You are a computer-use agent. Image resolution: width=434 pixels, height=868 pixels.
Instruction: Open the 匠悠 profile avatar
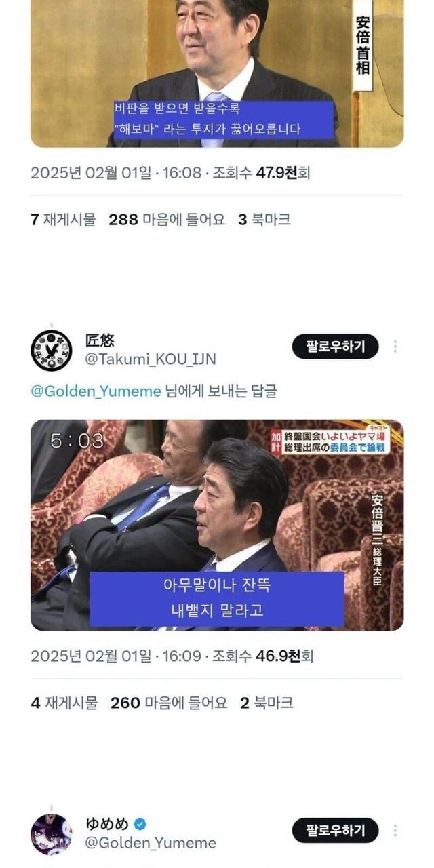[52, 351]
